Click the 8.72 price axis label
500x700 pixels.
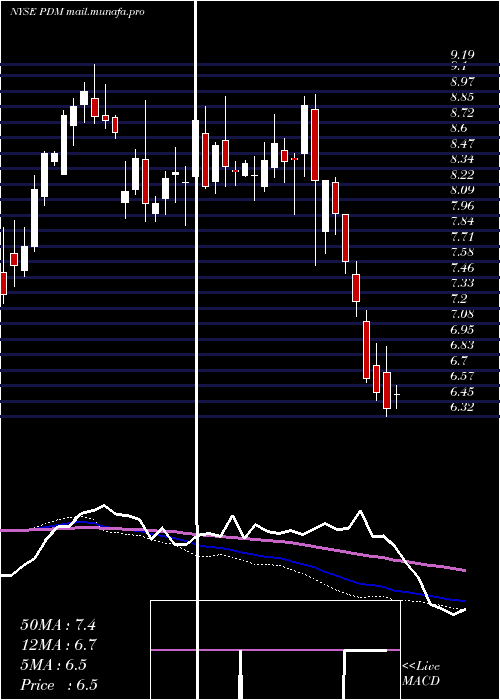click(462, 112)
